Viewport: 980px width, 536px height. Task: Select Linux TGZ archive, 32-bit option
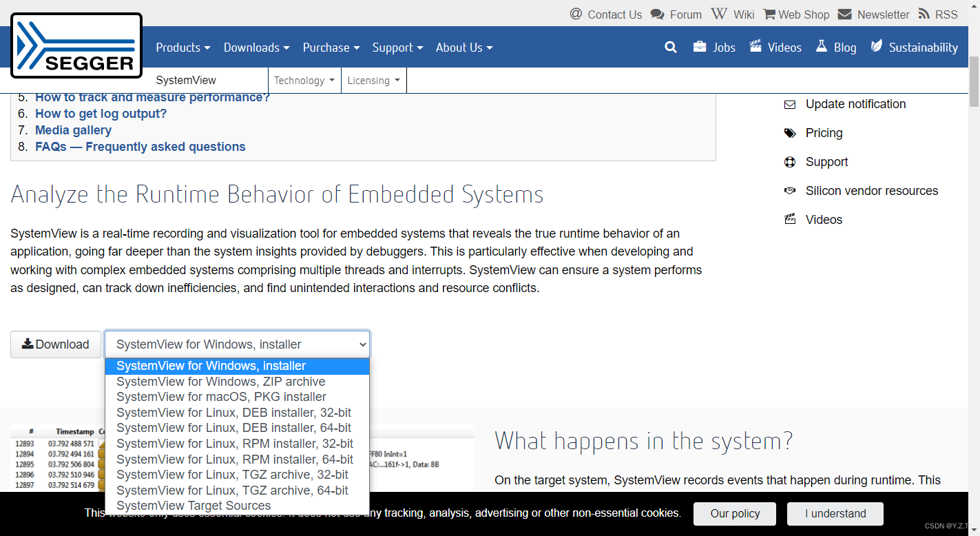[x=237, y=475]
